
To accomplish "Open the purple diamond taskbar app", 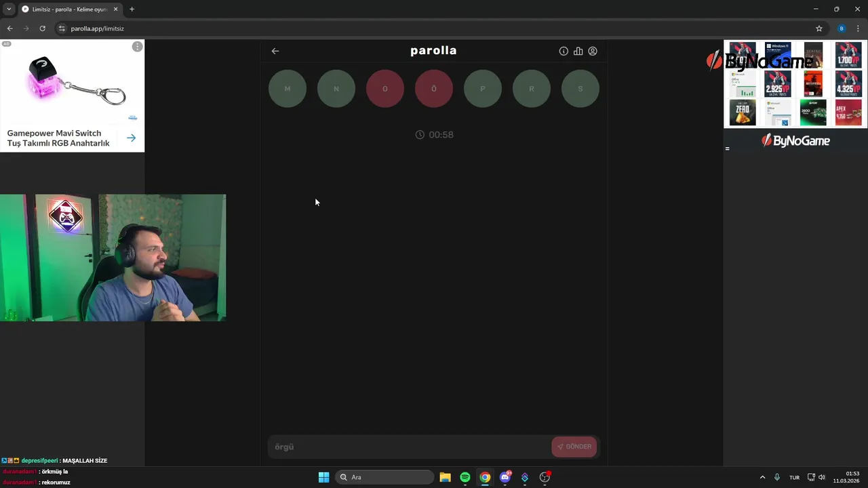I will point(524,477).
